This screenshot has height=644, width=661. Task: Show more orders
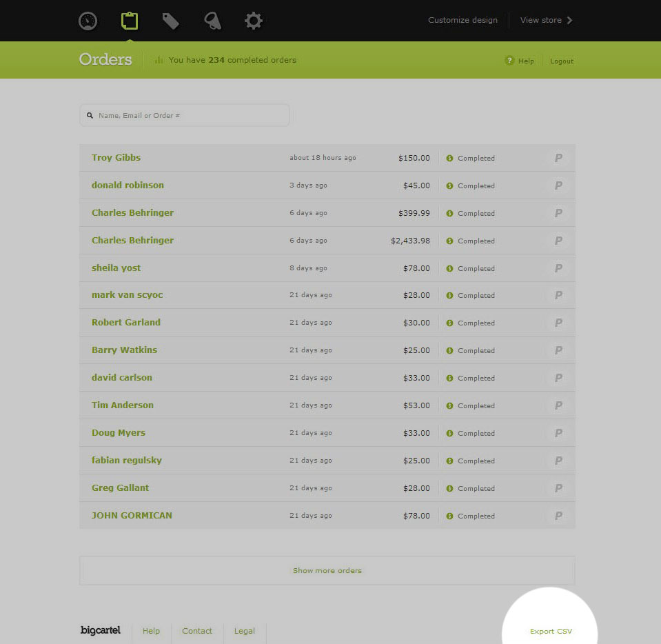pyautogui.click(x=327, y=570)
